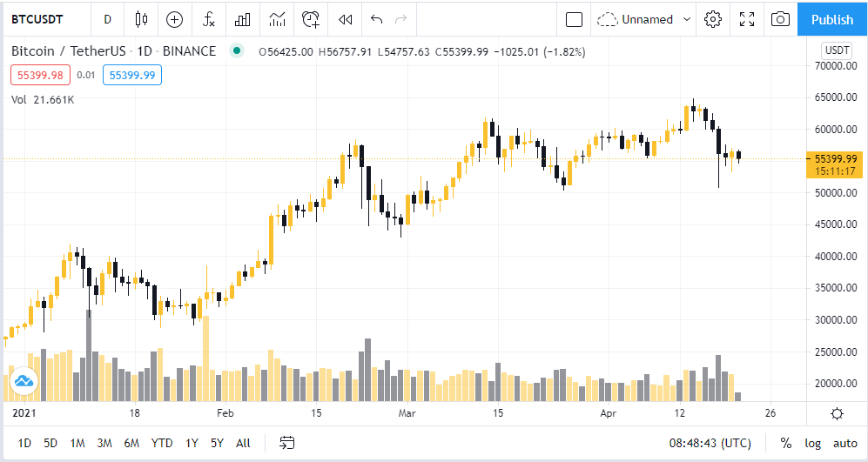Screen dimensions: 868x462
Task: Select the current price label on axis
Action: click(835, 165)
